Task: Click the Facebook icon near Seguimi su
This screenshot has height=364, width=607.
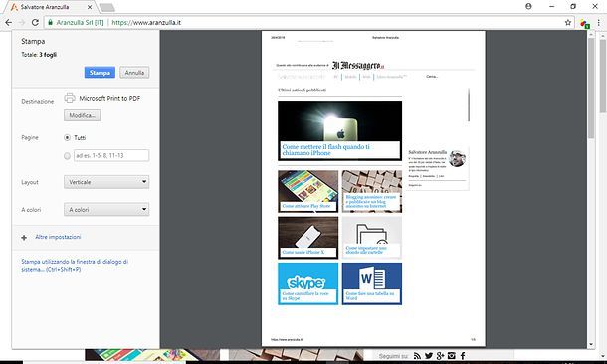Action: click(x=463, y=356)
